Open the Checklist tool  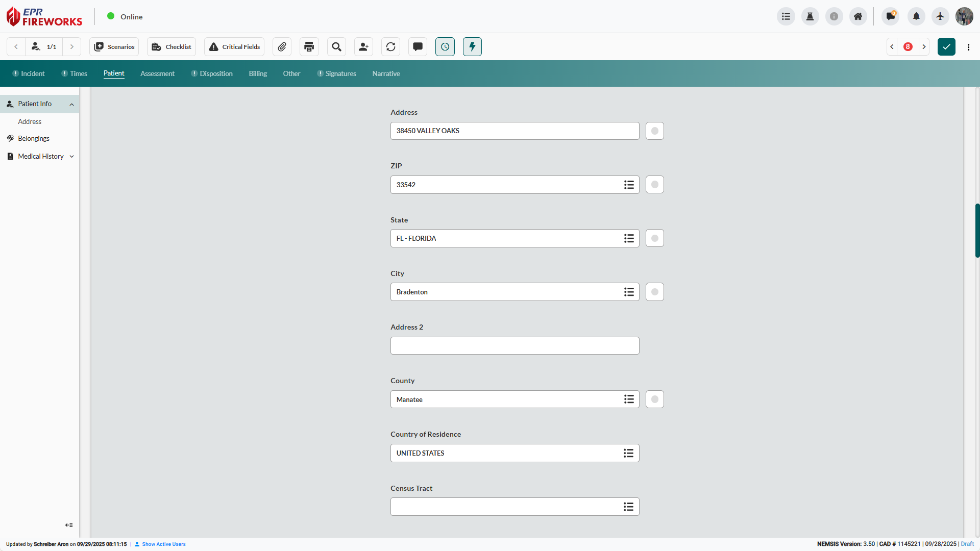[171, 46]
